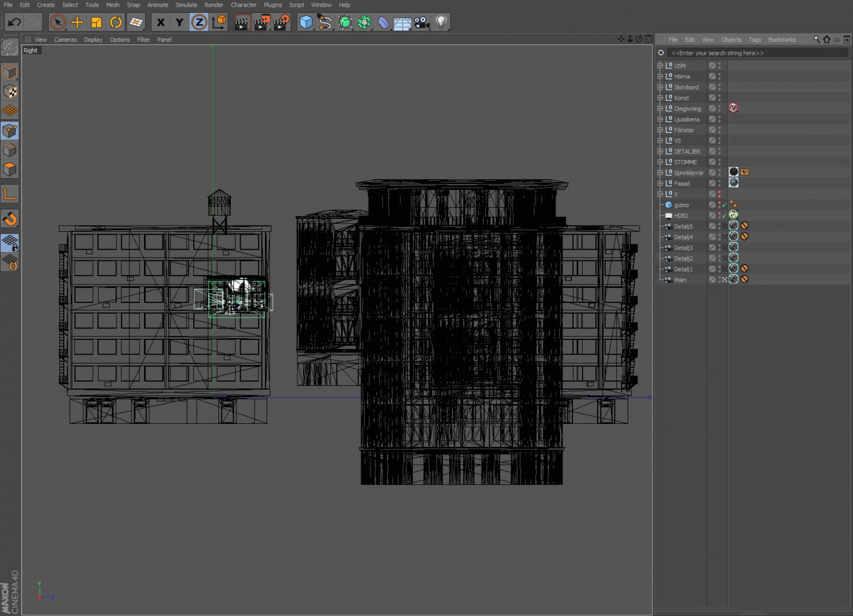Screen dimensions: 853x616
Task: Switch to Points mode
Action: pyautogui.click(x=10, y=130)
